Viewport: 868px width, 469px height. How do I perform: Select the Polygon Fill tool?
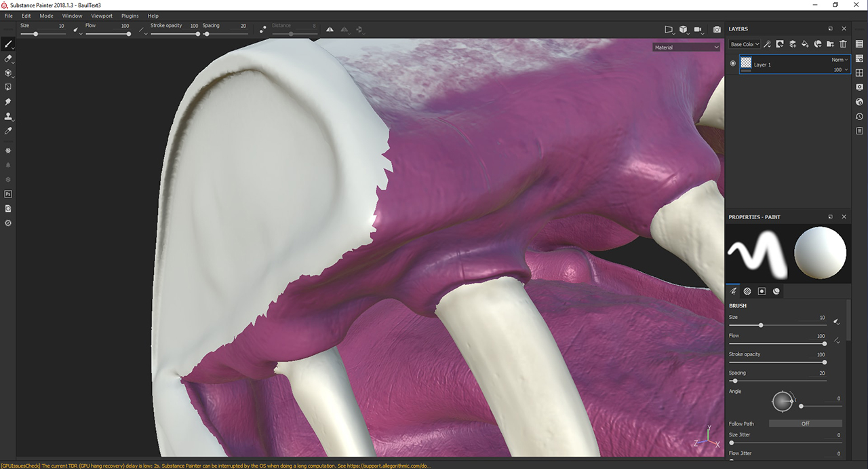click(x=8, y=87)
